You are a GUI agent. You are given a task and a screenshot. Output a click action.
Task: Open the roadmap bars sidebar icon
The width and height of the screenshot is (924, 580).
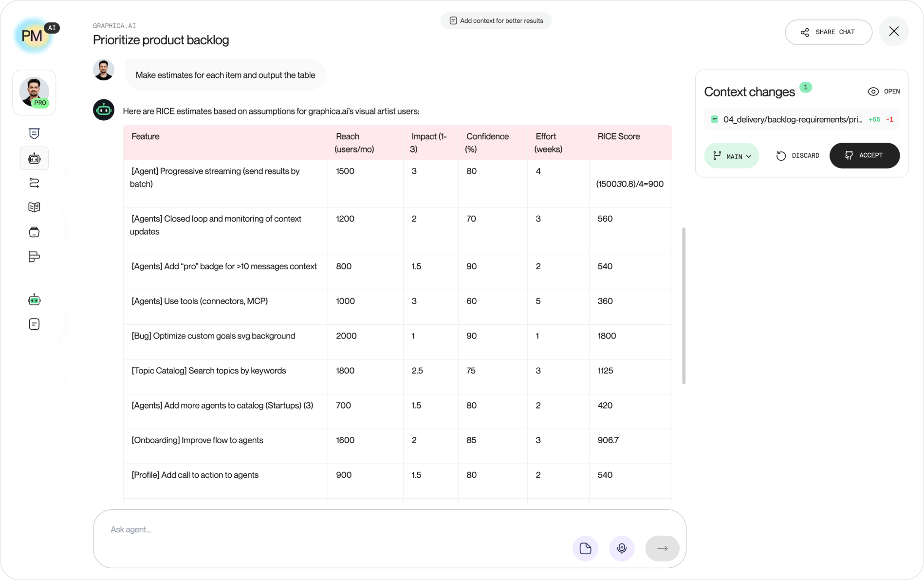click(34, 257)
